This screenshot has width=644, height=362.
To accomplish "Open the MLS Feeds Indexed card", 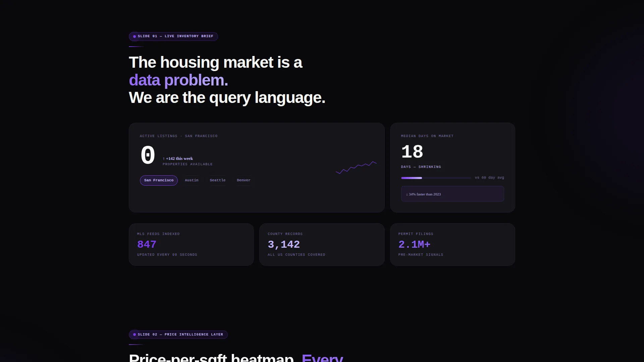I will click(191, 245).
